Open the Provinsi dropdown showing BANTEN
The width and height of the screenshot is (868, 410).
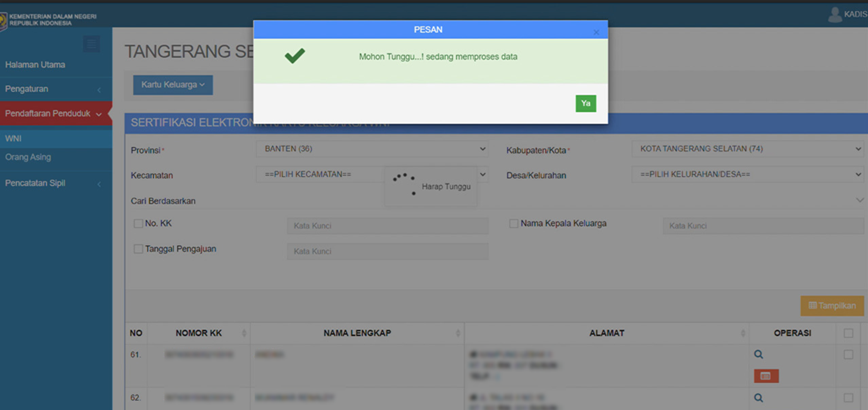372,149
